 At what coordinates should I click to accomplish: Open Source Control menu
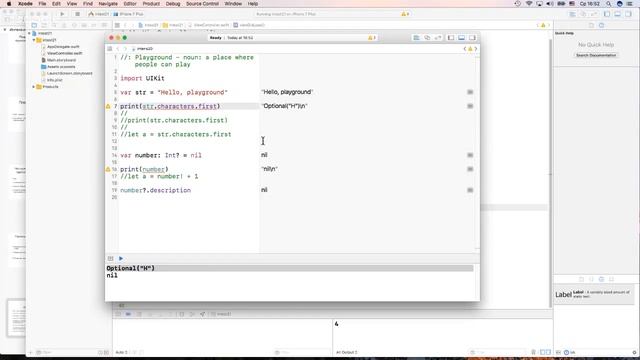tap(202, 4)
